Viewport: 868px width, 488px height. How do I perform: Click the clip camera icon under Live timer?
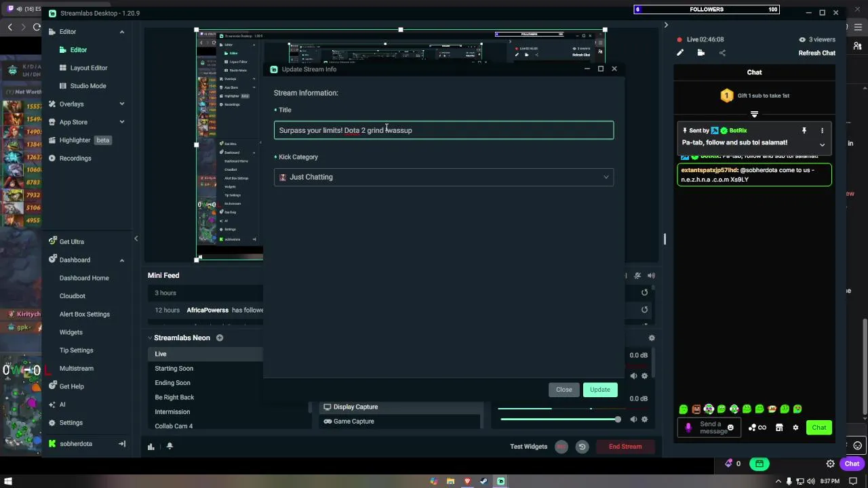701,53
